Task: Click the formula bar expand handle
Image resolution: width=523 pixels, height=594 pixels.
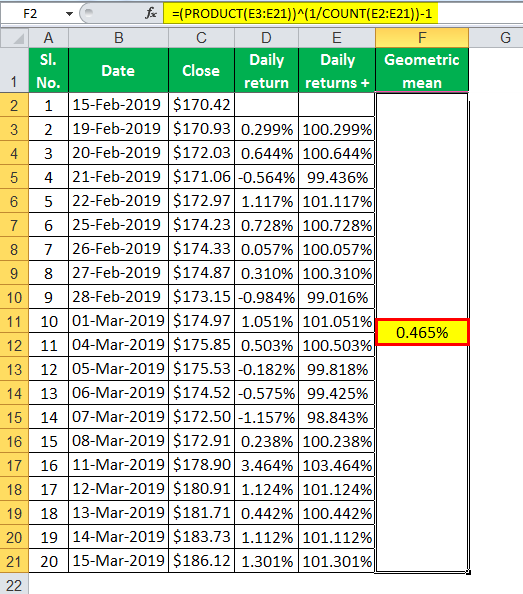Action: pyautogui.click(x=89, y=13)
